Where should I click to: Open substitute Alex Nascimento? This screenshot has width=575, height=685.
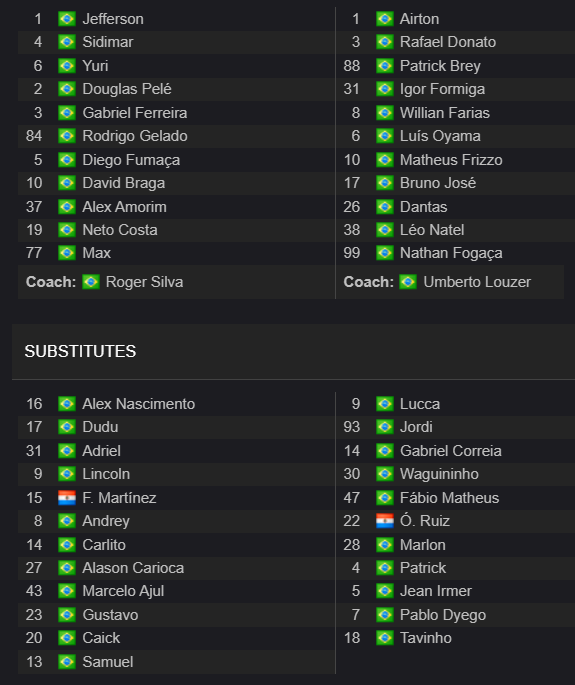pos(139,404)
